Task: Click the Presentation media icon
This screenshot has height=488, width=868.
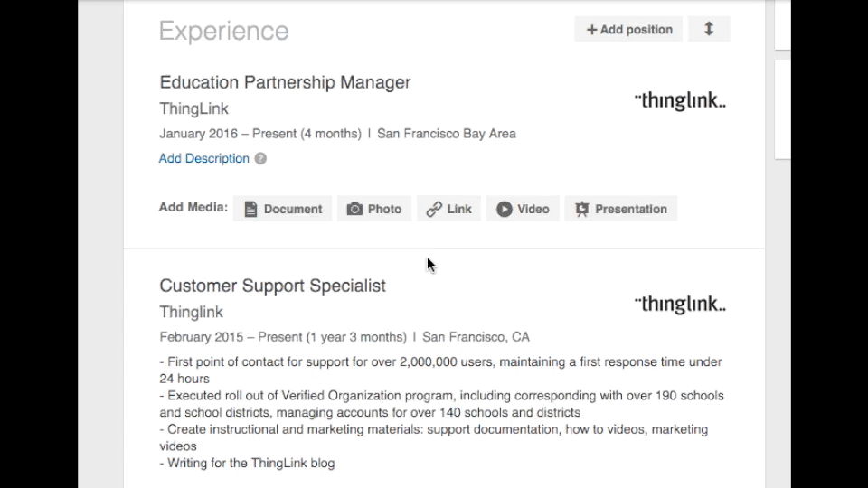Action: tap(581, 209)
